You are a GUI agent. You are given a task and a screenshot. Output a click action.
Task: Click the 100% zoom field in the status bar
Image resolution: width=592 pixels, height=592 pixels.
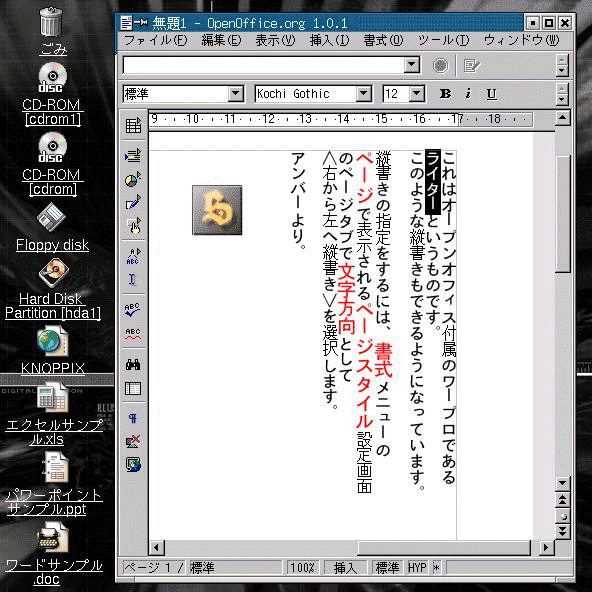click(x=303, y=568)
